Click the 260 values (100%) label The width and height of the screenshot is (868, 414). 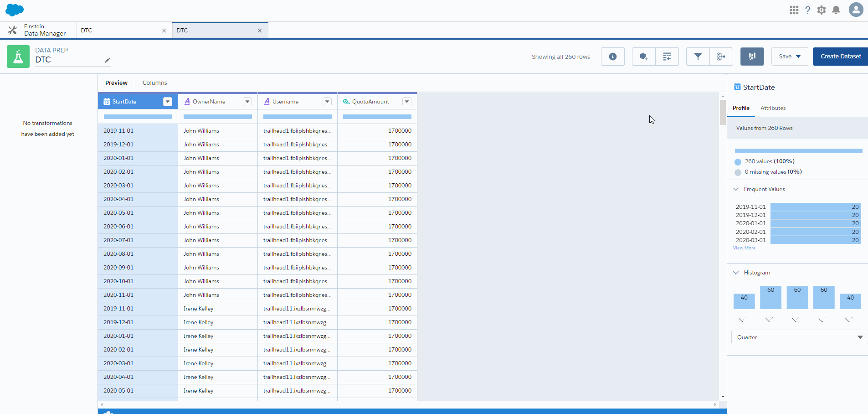point(770,161)
